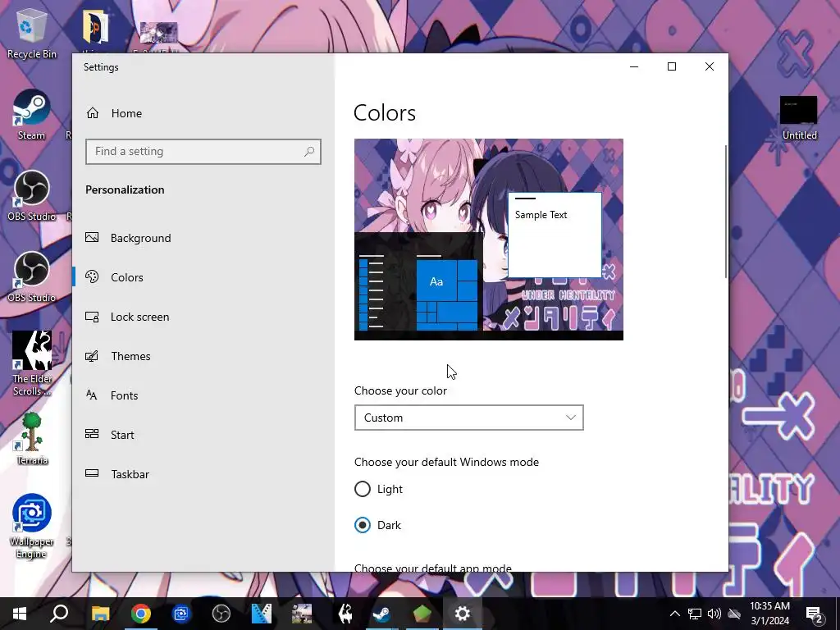Screen dimensions: 840x630
Task: Select the upper OBS Studio desktop shortcut
Action: click(32, 195)
